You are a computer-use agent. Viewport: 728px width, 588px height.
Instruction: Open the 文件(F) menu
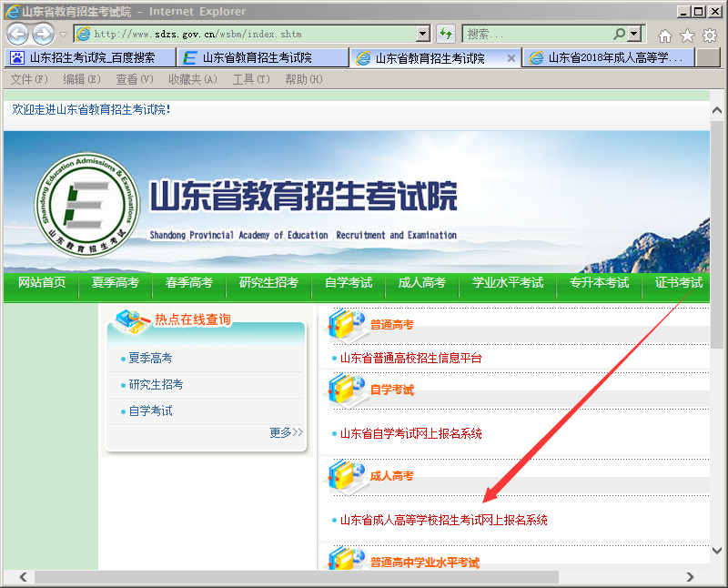pos(29,79)
